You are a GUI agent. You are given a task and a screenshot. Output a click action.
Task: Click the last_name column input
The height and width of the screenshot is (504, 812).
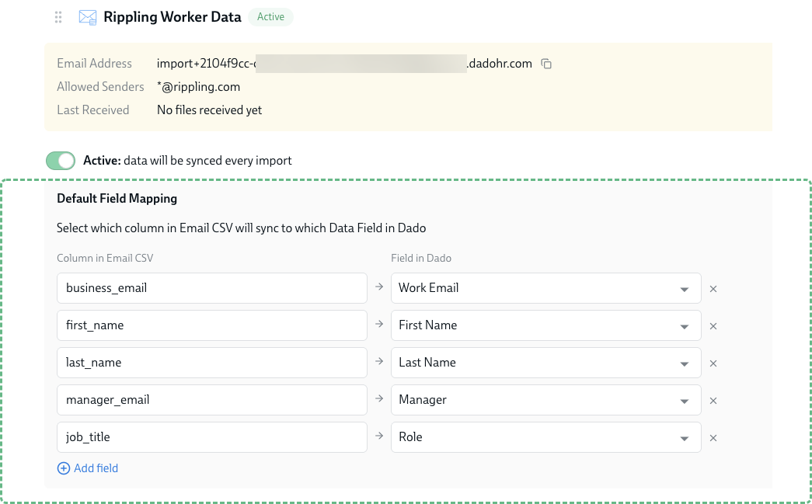point(212,363)
